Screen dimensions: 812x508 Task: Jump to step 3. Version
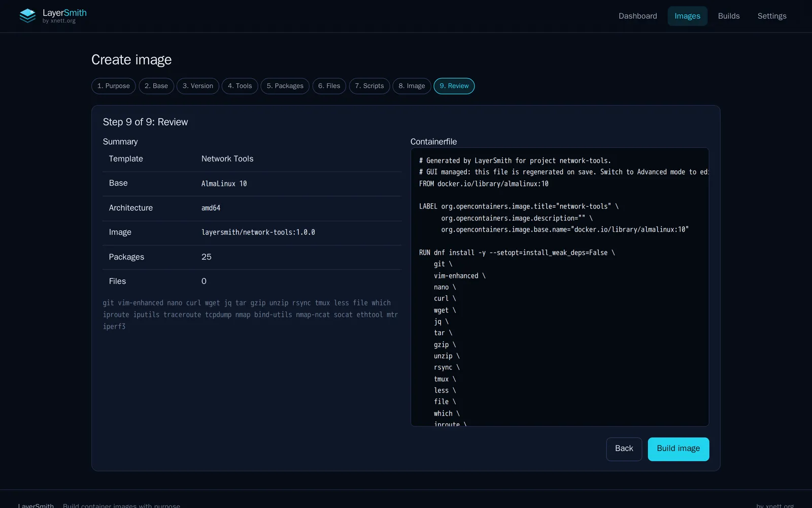198,86
